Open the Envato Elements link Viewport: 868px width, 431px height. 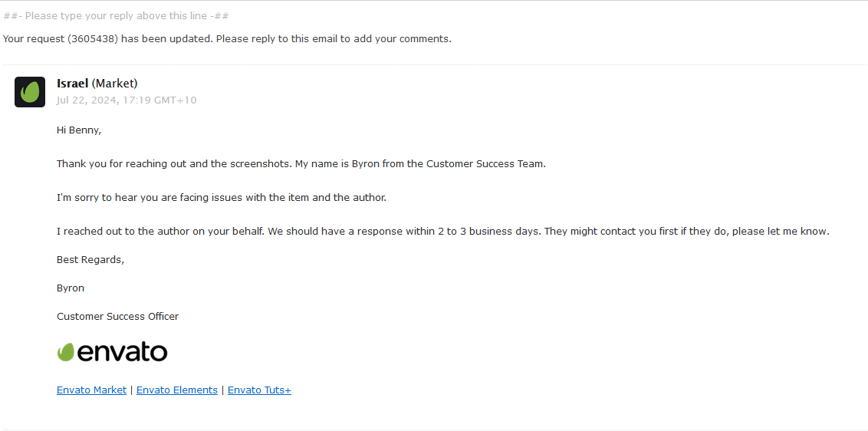coord(177,390)
